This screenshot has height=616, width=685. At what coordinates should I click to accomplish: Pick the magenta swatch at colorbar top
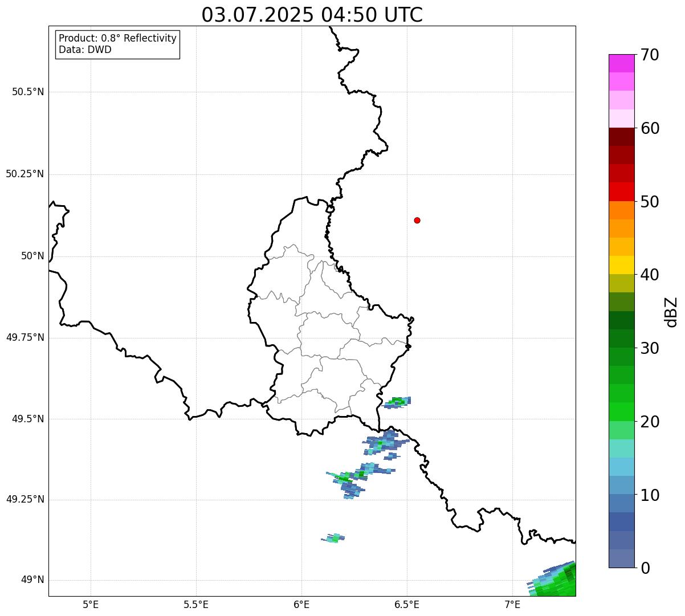click(621, 63)
